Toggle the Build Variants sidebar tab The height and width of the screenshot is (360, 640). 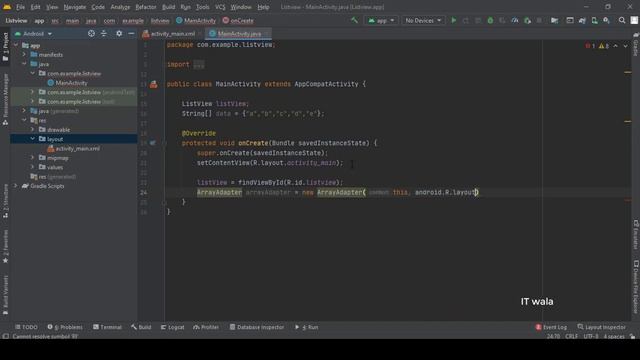(x=5, y=295)
